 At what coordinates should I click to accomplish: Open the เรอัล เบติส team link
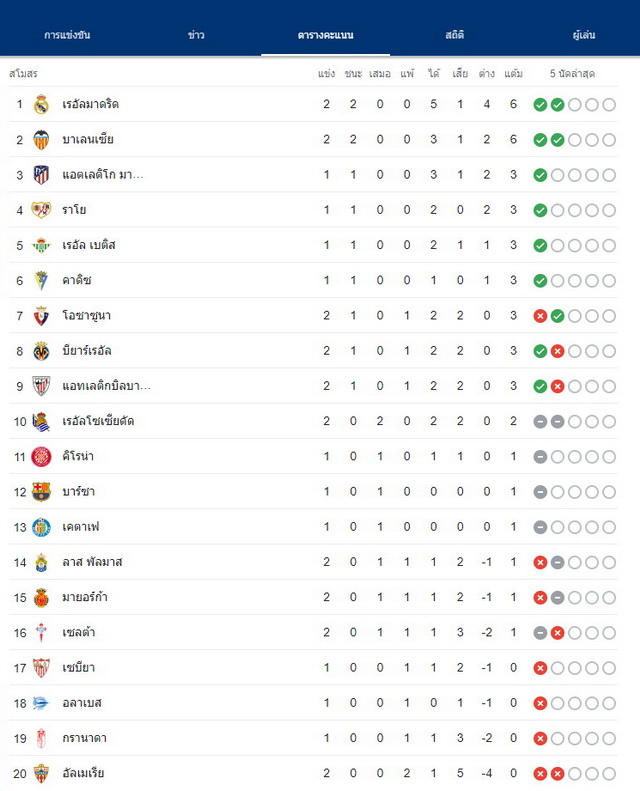[x=89, y=245]
